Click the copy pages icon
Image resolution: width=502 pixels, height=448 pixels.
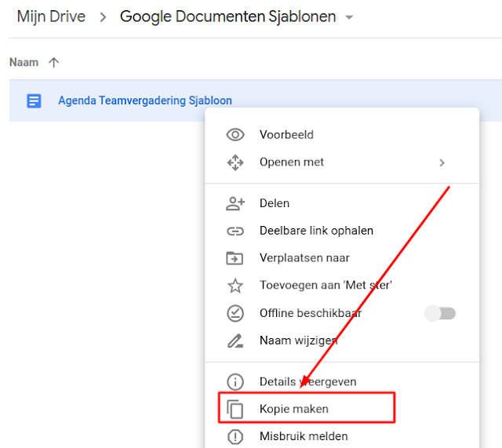coord(235,410)
